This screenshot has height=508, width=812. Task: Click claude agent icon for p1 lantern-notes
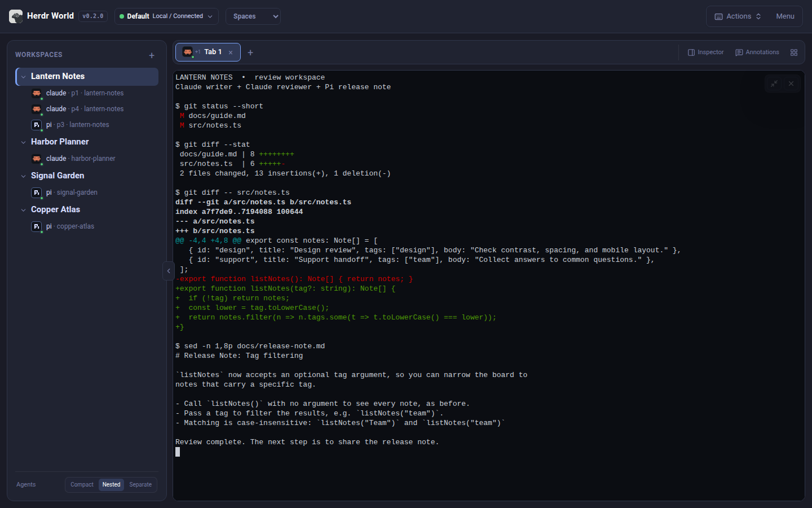[37, 93]
